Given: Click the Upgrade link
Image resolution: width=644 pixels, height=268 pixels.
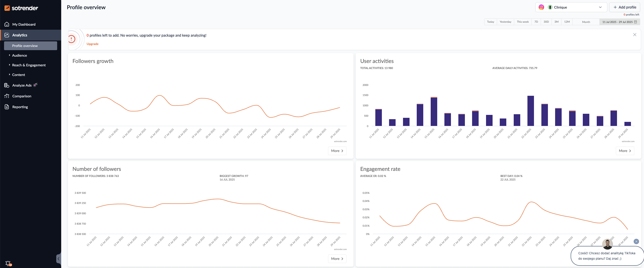Looking at the screenshot, I should 92,44.
